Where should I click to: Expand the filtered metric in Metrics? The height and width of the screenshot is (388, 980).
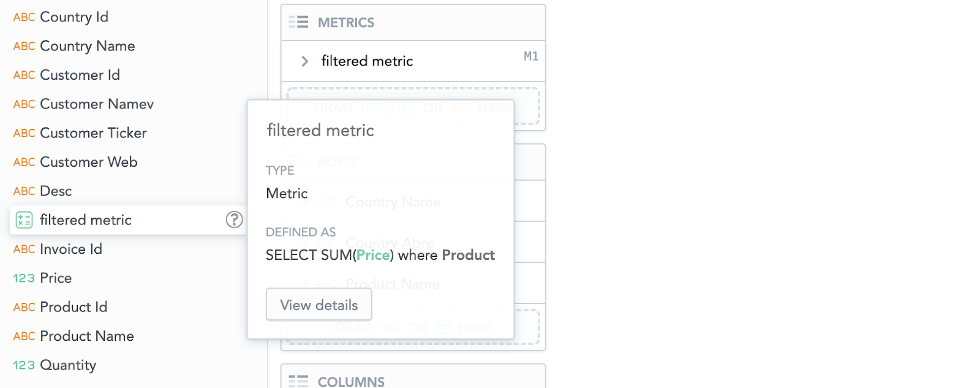coord(304,61)
